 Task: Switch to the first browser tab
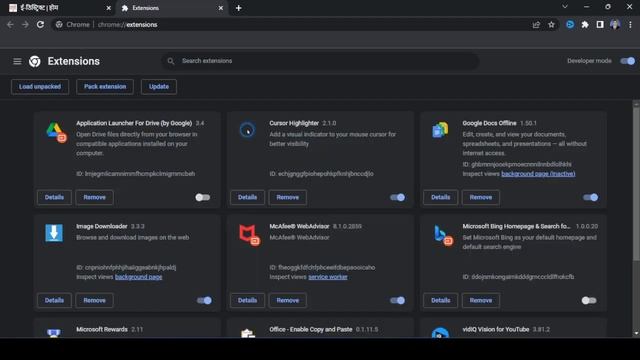pyautogui.click(x=59, y=8)
